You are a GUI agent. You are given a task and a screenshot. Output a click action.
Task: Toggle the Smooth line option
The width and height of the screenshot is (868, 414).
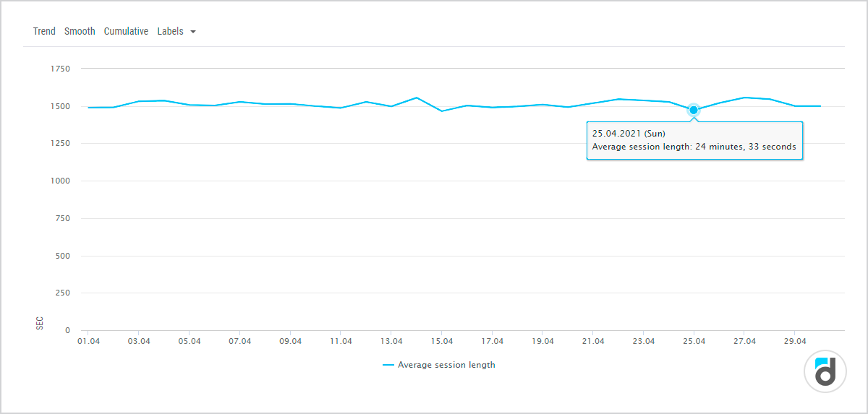point(80,32)
